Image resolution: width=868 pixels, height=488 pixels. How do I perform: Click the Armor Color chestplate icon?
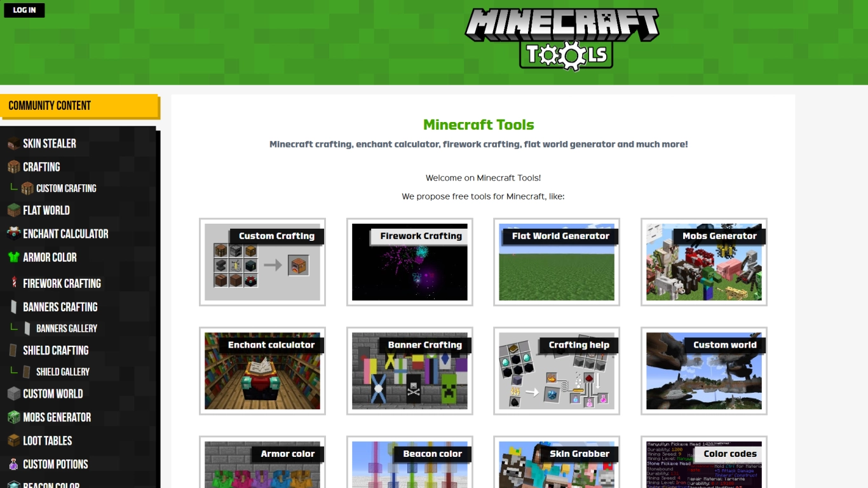coord(13,257)
